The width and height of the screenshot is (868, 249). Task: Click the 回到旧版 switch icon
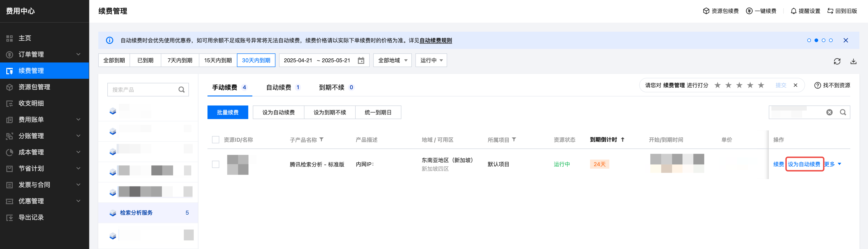[x=830, y=11]
